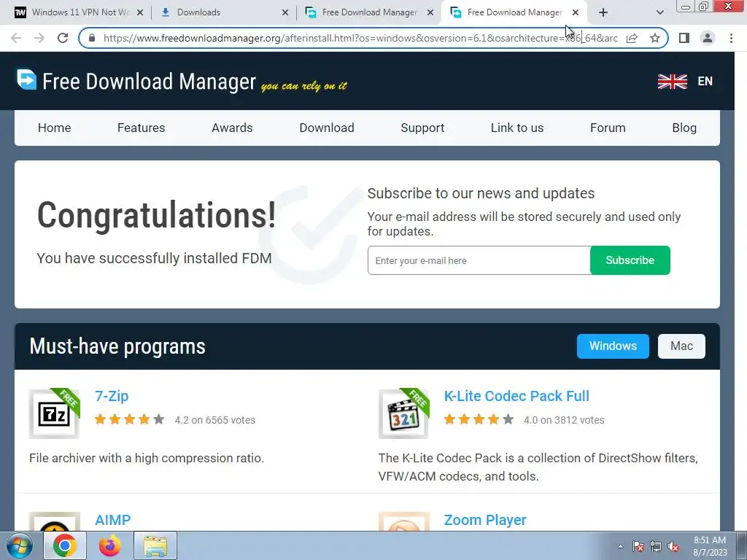Open the Home navigation item
The image size is (747, 560).
click(54, 128)
